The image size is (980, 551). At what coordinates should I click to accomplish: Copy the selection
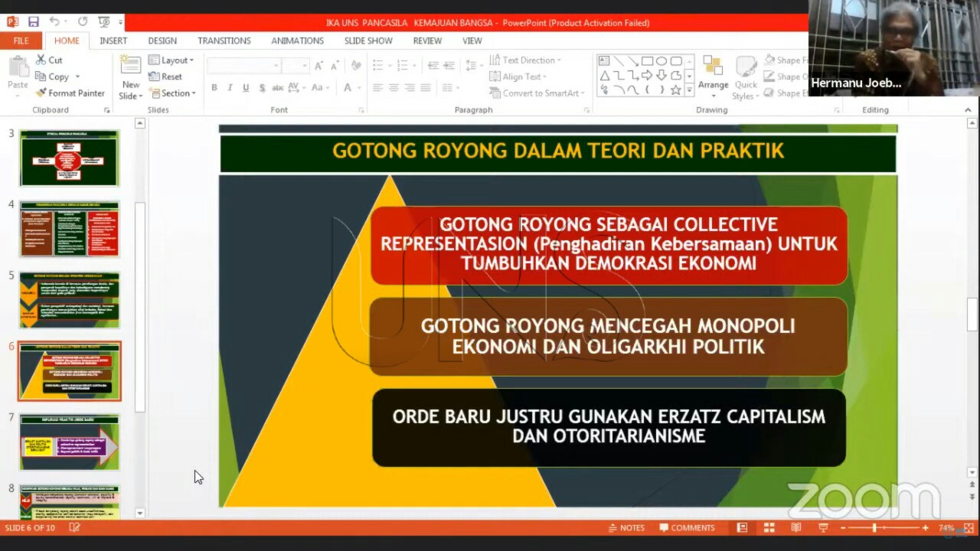pos(53,77)
